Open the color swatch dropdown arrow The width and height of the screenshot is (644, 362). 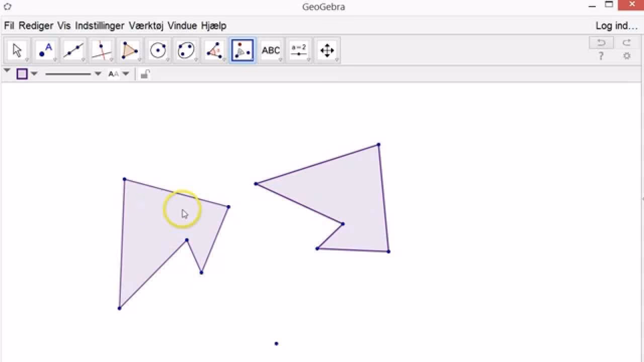34,74
